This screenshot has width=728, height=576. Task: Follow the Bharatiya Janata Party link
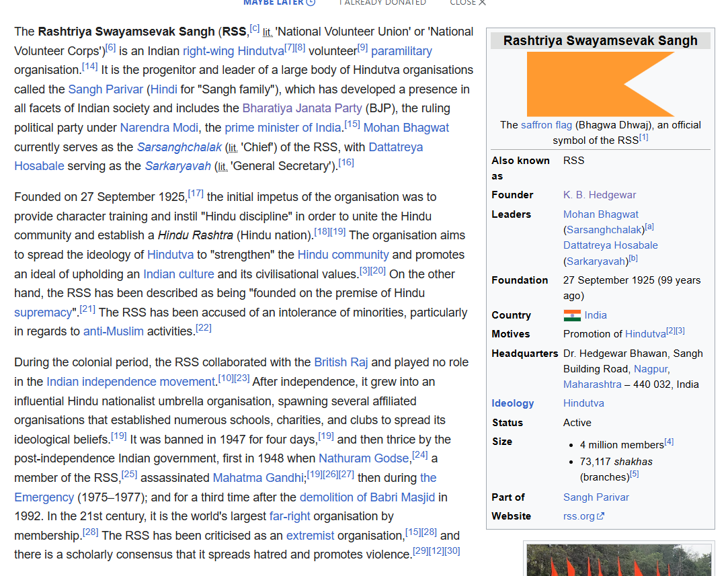(302, 109)
